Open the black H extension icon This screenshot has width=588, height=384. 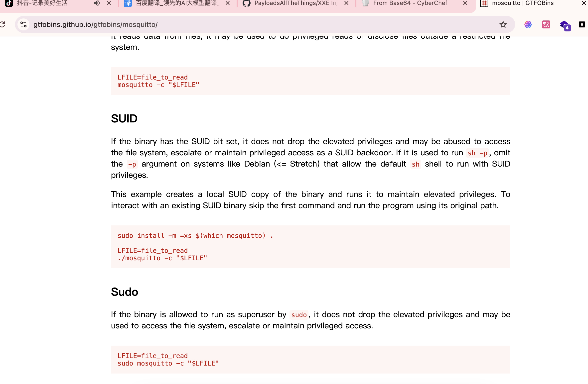click(582, 24)
